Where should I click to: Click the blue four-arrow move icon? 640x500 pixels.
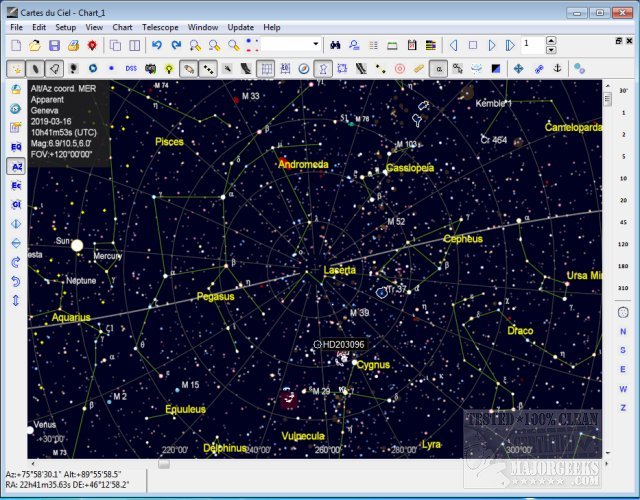pyautogui.click(x=518, y=69)
